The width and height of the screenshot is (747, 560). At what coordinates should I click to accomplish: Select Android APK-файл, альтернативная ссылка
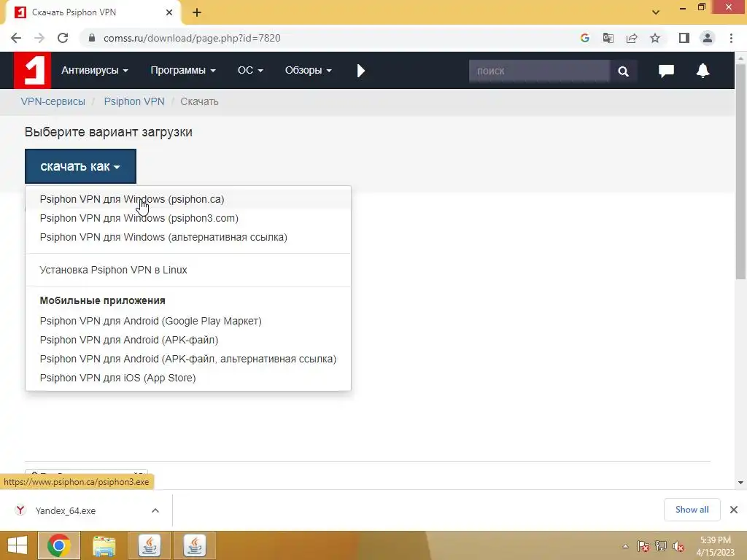(188, 359)
